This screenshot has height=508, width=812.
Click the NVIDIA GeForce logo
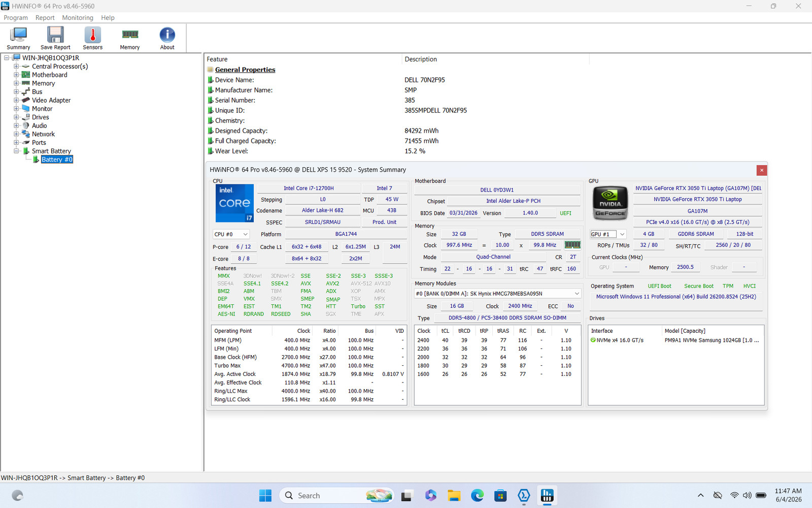pos(610,203)
